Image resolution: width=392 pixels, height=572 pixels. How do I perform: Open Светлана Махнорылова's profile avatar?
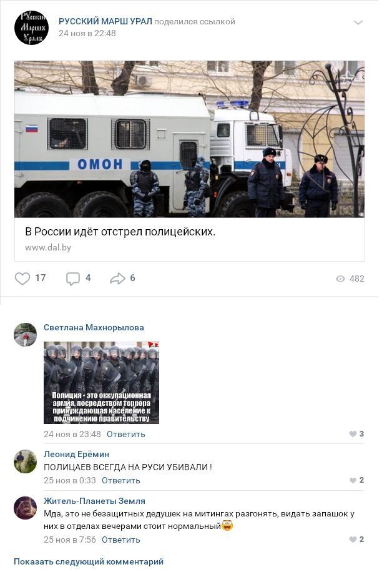click(25, 335)
